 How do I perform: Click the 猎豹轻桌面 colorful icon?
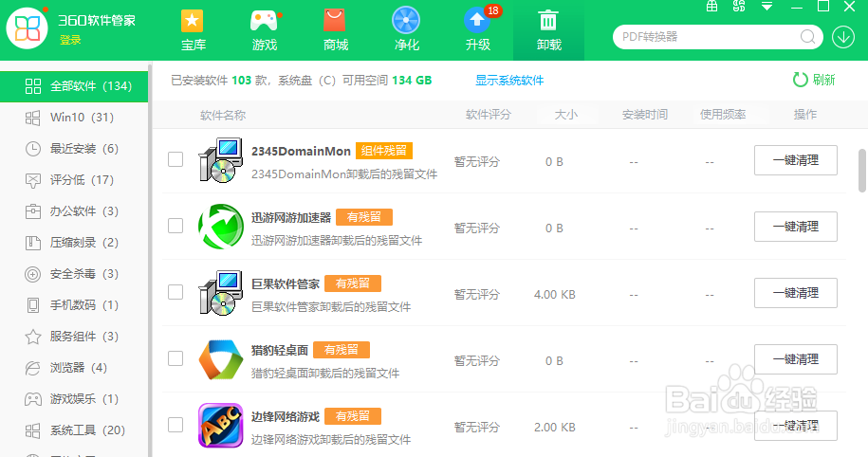pyautogui.click(x=221, y=359)
